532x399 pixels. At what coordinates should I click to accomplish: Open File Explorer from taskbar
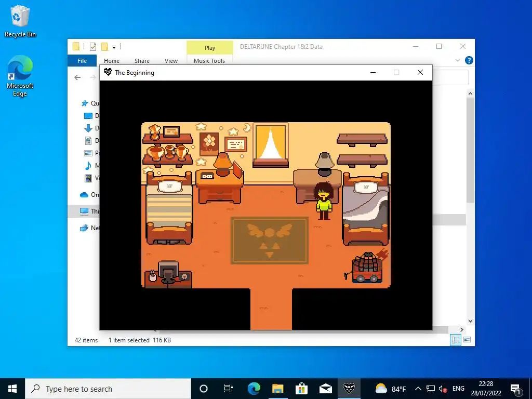(277, 389)
